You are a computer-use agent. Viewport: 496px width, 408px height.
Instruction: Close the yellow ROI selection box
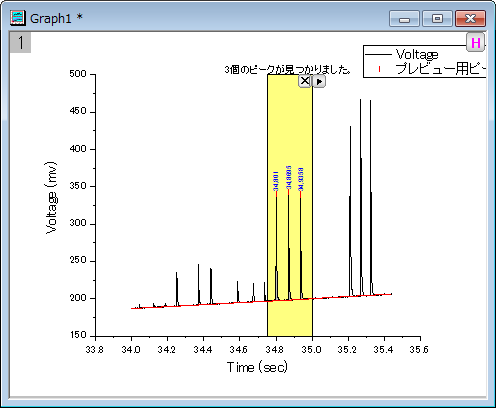coord(305,81)
